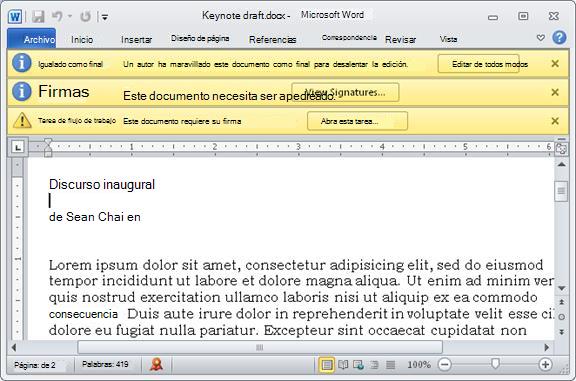Click the tab stop selector at ruler corner

click(18, 147)
